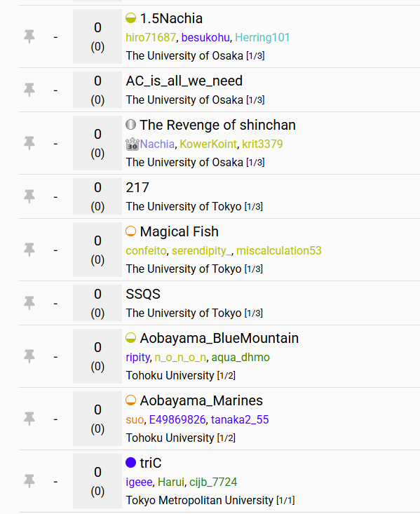Select team name 1.5Nachia
This screenshot has width=420, height=514.
(x=171, y=18)
